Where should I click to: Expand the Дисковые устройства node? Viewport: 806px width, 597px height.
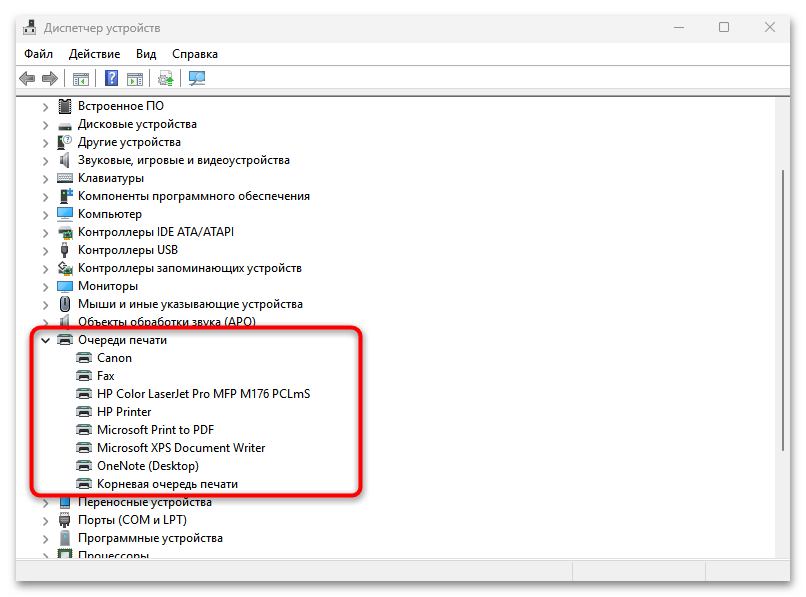tap(45, 125)
